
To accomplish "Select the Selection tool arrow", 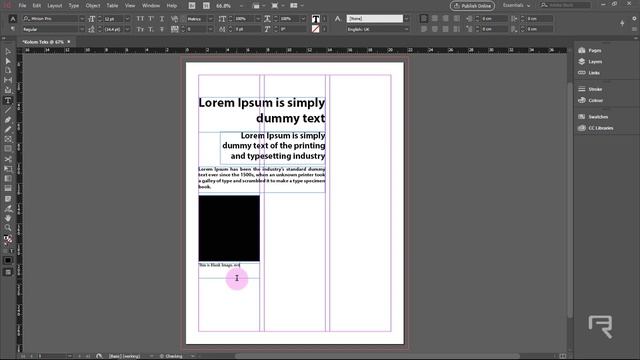I will pos(8,51).
